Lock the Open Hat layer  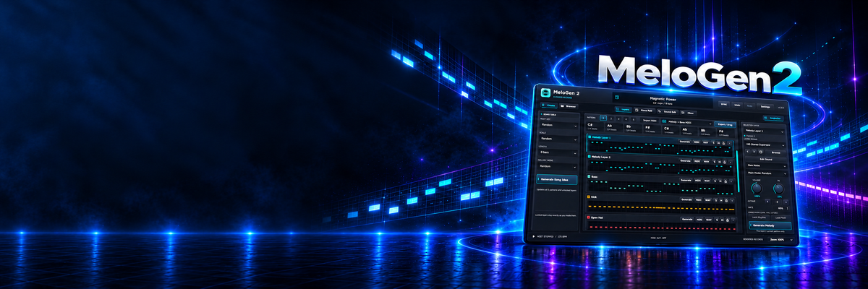pos(728,220)
